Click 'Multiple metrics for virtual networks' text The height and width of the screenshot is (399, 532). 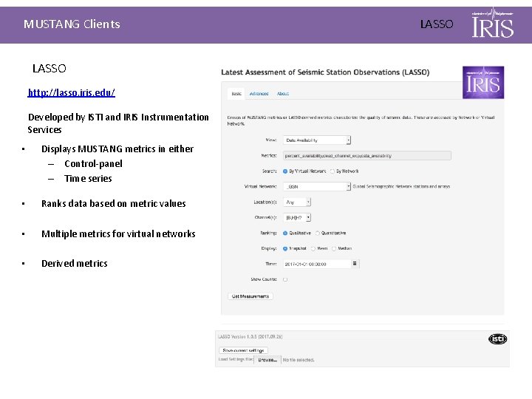click(118, 234)
